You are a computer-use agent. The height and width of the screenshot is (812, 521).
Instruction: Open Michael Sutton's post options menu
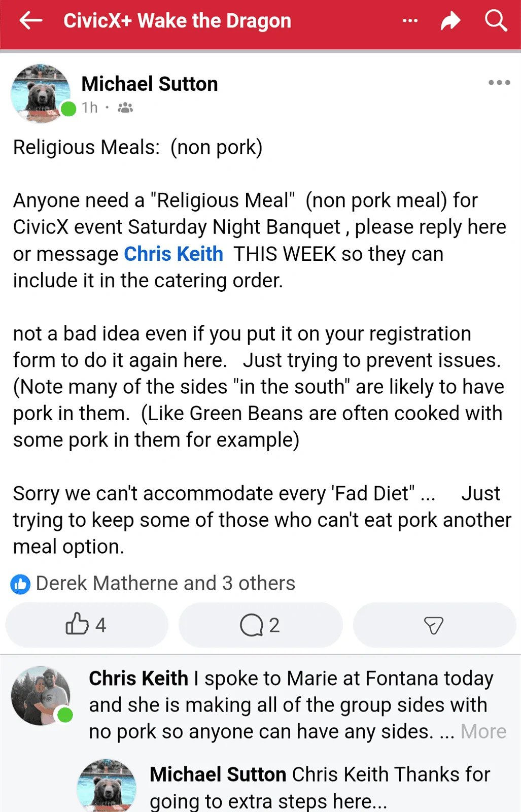(499, 83)
